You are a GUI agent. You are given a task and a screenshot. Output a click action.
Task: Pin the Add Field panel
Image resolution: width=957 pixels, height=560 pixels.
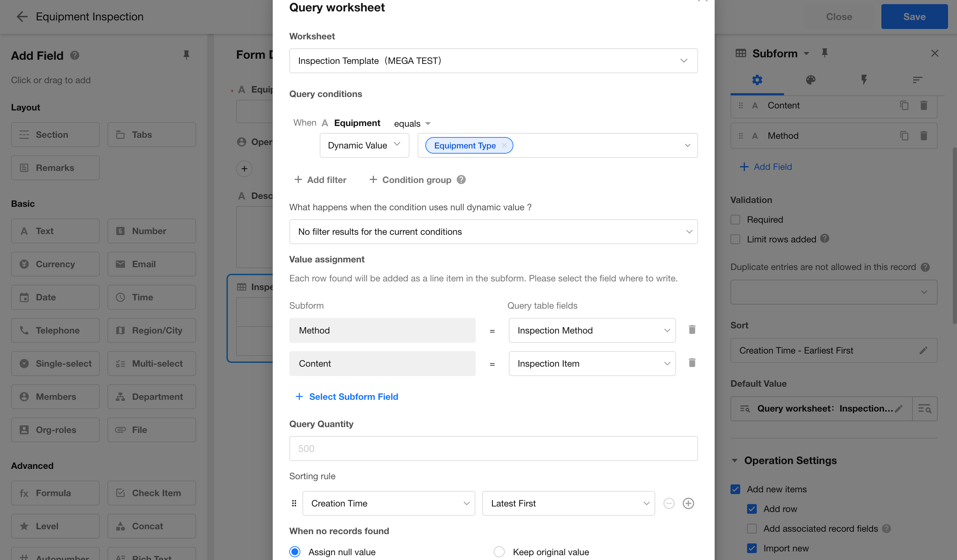click(186, 55)
